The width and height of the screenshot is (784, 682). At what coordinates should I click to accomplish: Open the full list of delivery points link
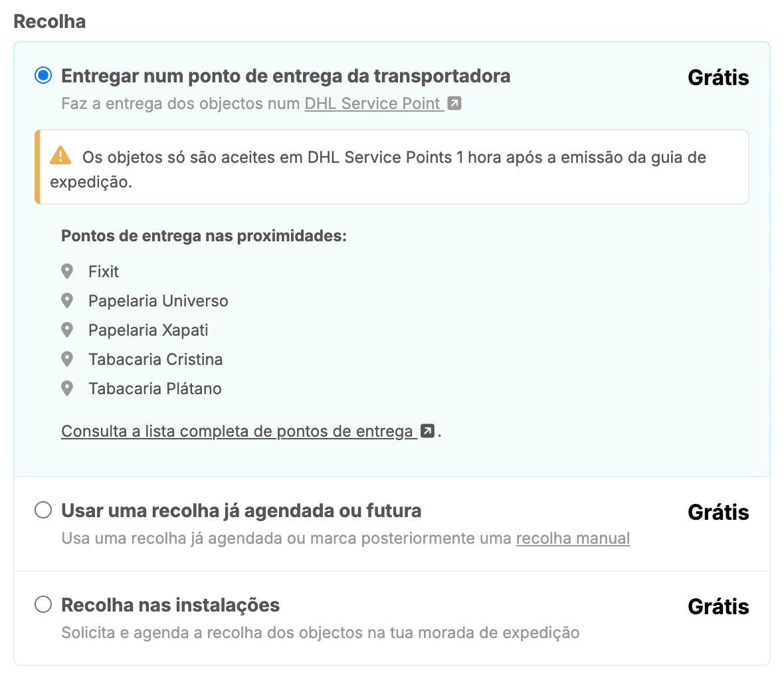click(x=237, y=431)
